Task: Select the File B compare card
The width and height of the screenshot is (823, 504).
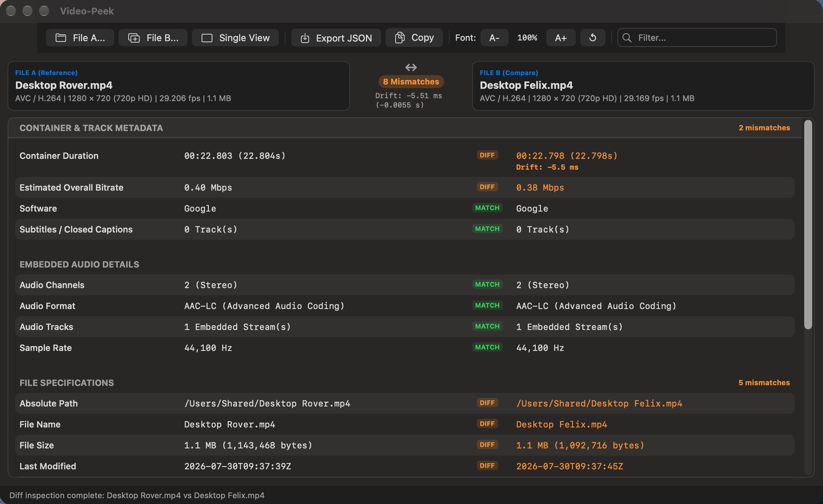Action: (x=643, y=86)
